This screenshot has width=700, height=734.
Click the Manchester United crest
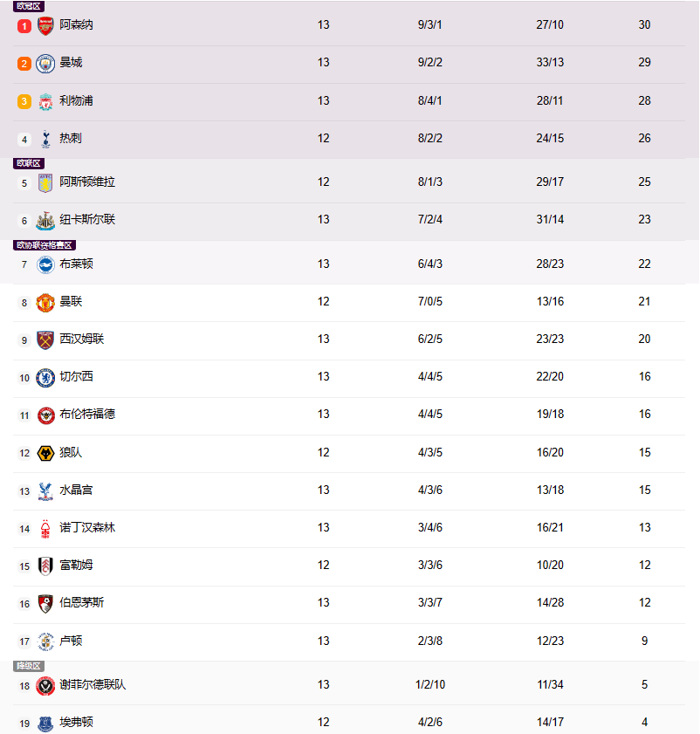pos(45,303)
